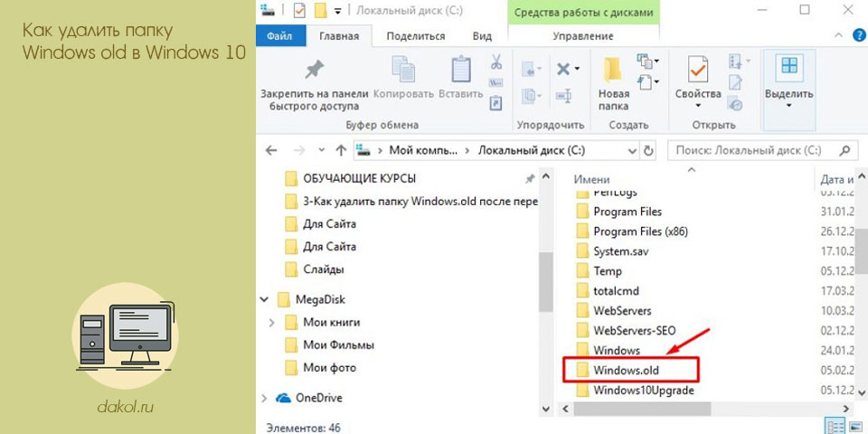The image size is (868, 434).
Task: Refresh the Локальный диск (C:) view
Action: click(x=649, y=151)
